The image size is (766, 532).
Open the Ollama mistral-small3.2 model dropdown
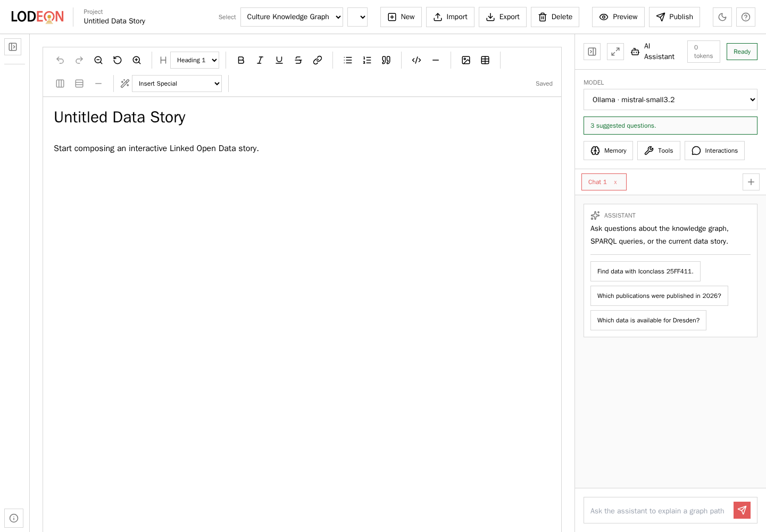(670, 99)
